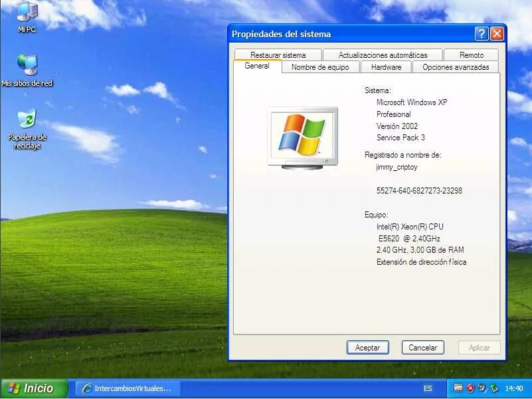
Task: Click the Extensión de dirección física text
Action: [421, 262]
